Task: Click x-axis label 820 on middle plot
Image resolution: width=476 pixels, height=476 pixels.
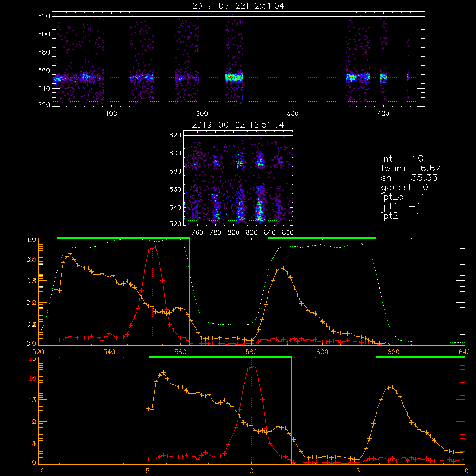Action: click(252, 233)
